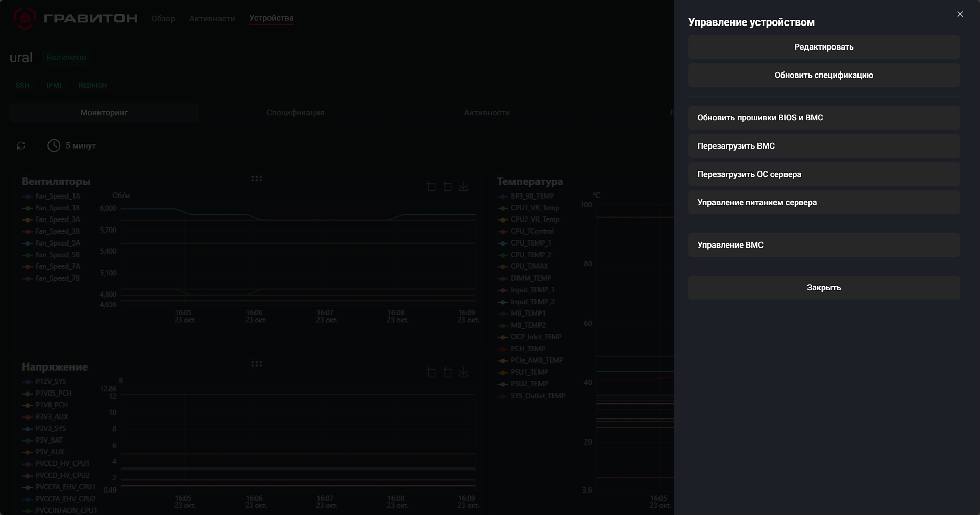Viewport: 980px width, 515px height.
Task: Click the drag handle dots above Вентиляторы chart
Action: (x=256, y=179)
